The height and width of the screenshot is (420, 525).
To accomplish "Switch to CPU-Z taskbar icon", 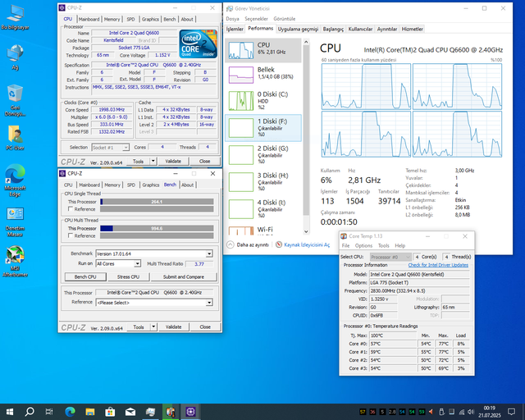I will click(x=190, y=412).
